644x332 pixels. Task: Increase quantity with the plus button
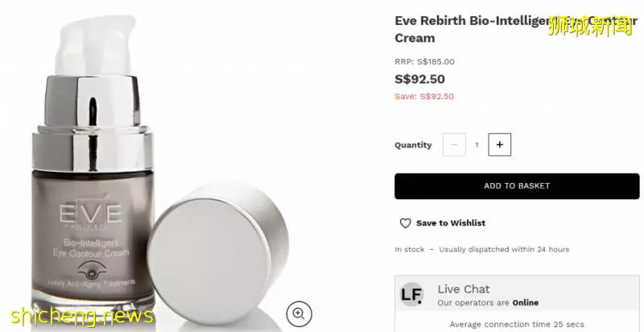pyautogui.click(x=499, y=144)
